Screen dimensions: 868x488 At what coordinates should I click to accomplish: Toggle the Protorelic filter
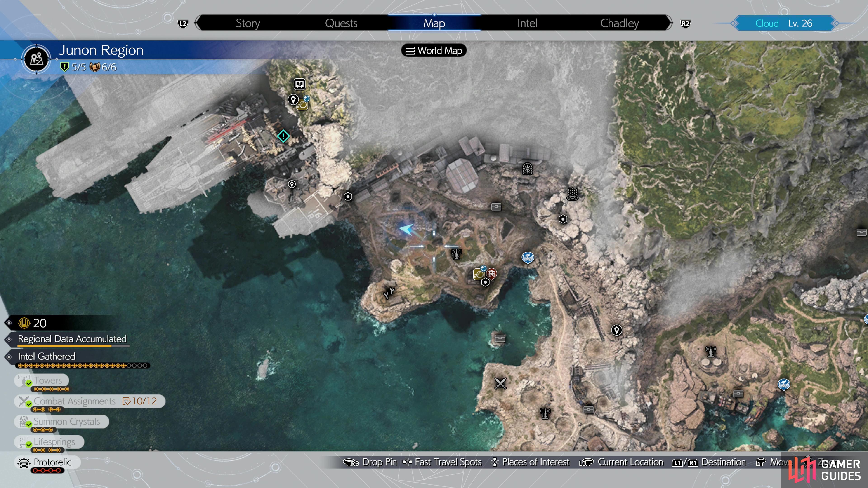(x=47, y=462)
